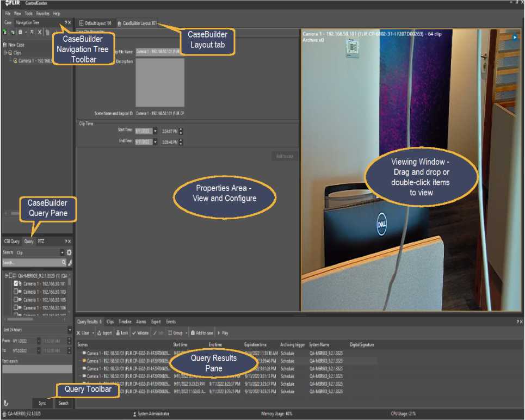This screenshot has width=525, height=420.
Task: Click the refresh icon beside Sync
Action: coord(6,403)
